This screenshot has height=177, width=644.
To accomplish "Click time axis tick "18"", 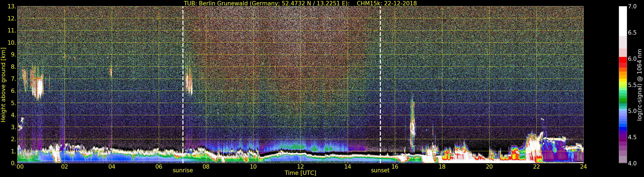I will [x=442, y=166].
